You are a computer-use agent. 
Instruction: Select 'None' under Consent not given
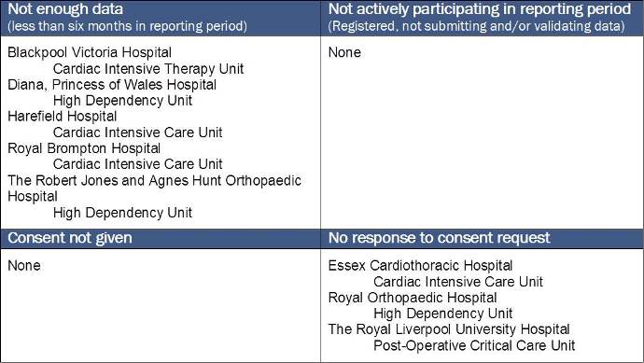coord(24,266)
